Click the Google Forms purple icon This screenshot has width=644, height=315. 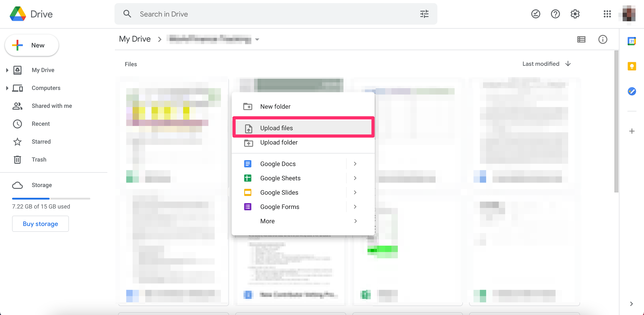click(x=248, y=207)
